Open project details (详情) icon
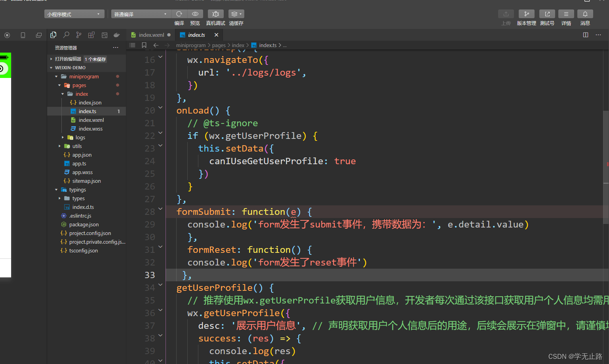609x364 pixels. click(566, 14)
